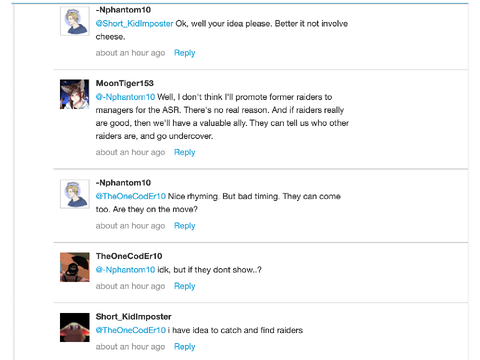Screen dimensions: 480x360
Task: Open the MoonTiger153 username heading
Action: 125,83
